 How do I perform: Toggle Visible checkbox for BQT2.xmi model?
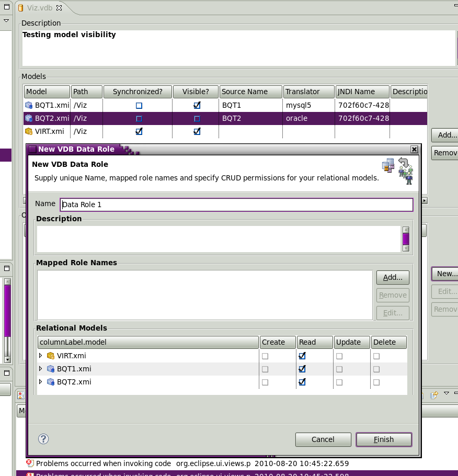(x=197, y=119)
